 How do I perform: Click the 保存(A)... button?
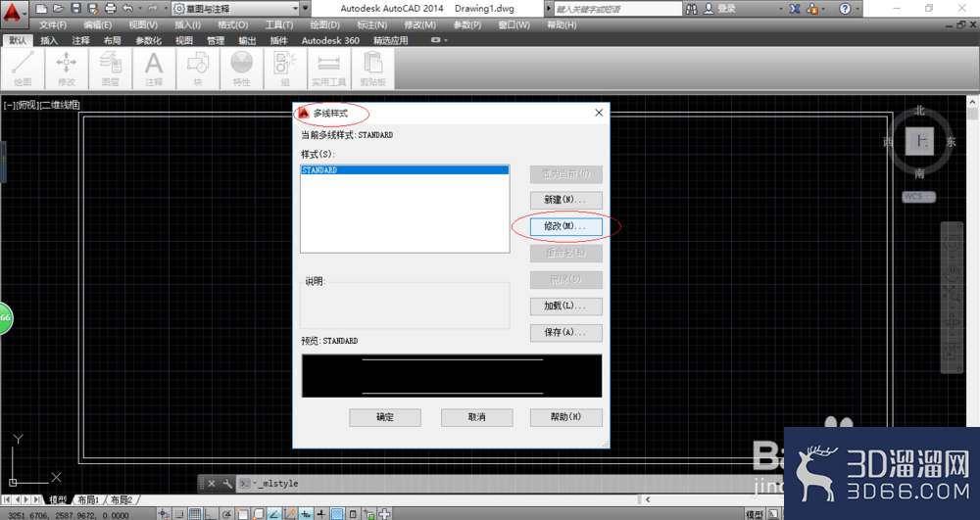(565, 332)
